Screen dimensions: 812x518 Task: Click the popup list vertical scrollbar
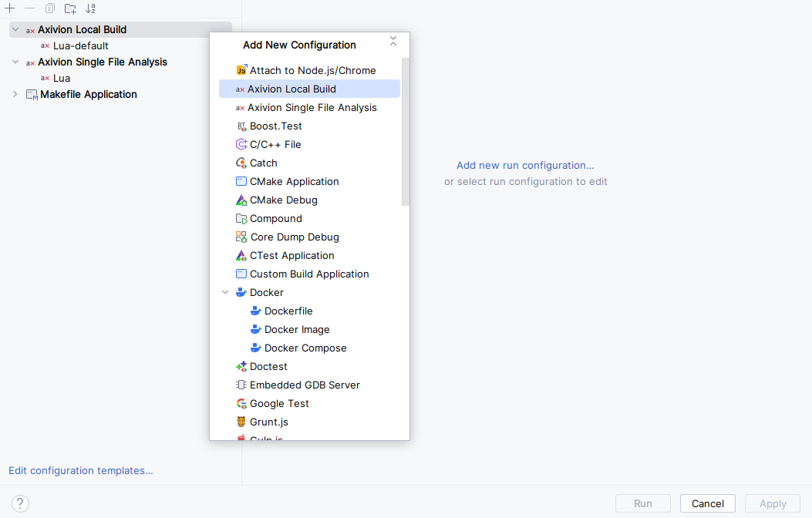tap(406, 132)
